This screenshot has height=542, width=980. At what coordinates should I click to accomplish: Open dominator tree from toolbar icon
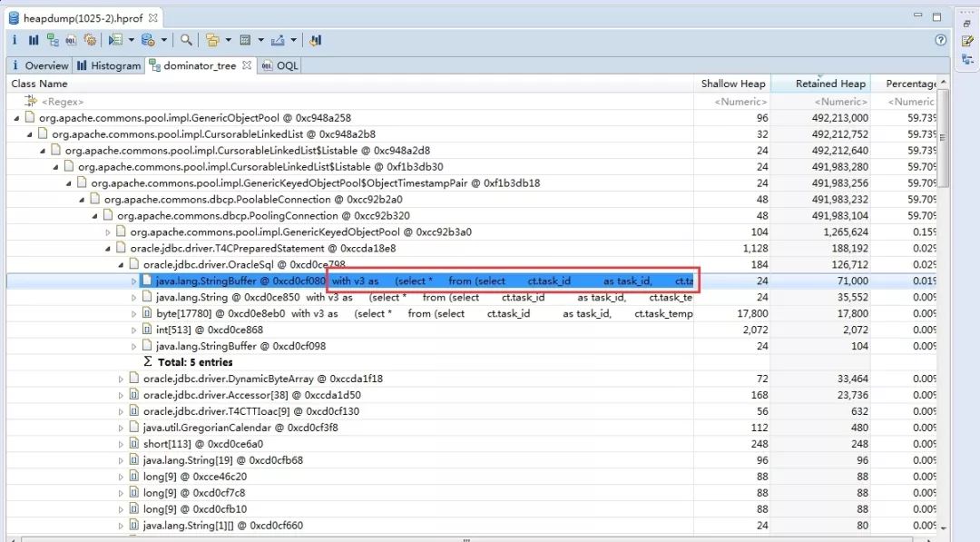53,40
